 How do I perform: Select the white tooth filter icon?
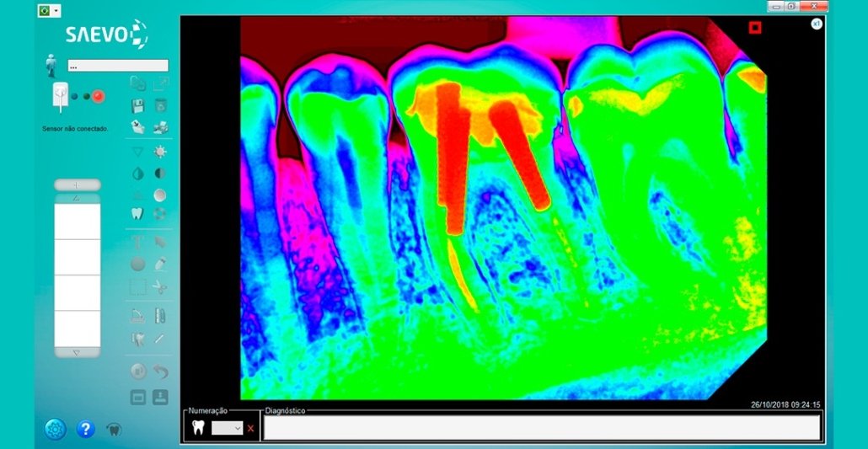(137, 213)
